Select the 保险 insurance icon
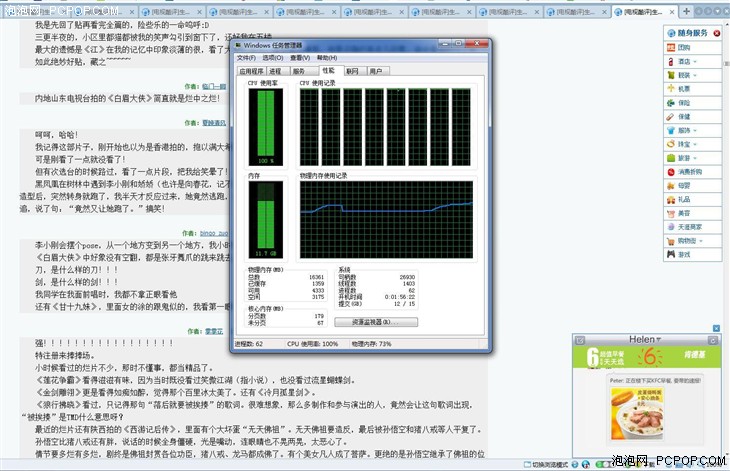 coord(669,103)
